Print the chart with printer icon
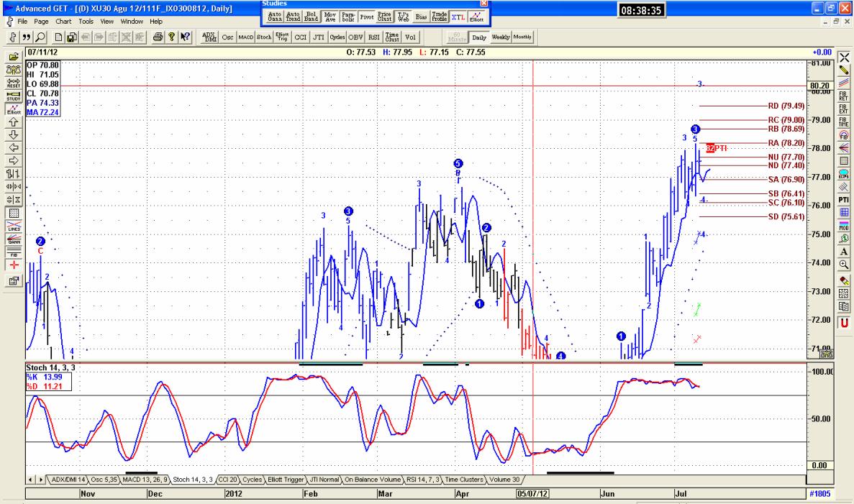Viewport: 854px width, 504px height. pyautogui.click(x=158, y=37)
